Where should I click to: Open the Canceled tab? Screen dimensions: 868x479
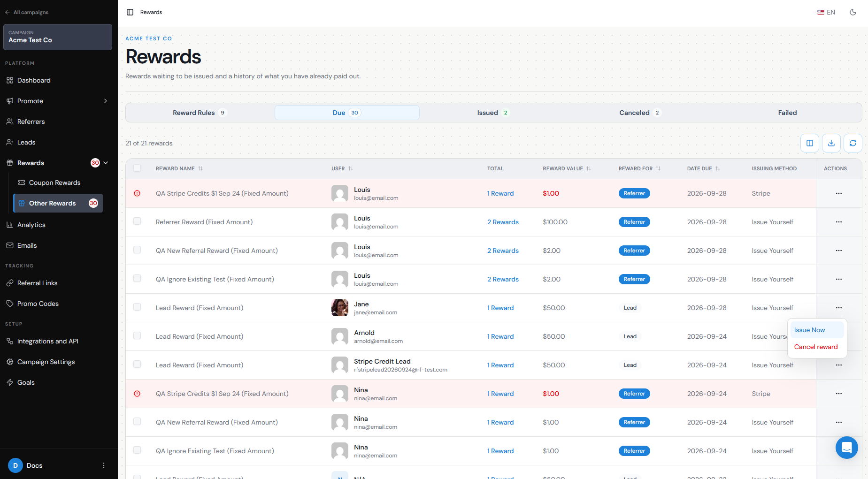[x=640, y=113]
